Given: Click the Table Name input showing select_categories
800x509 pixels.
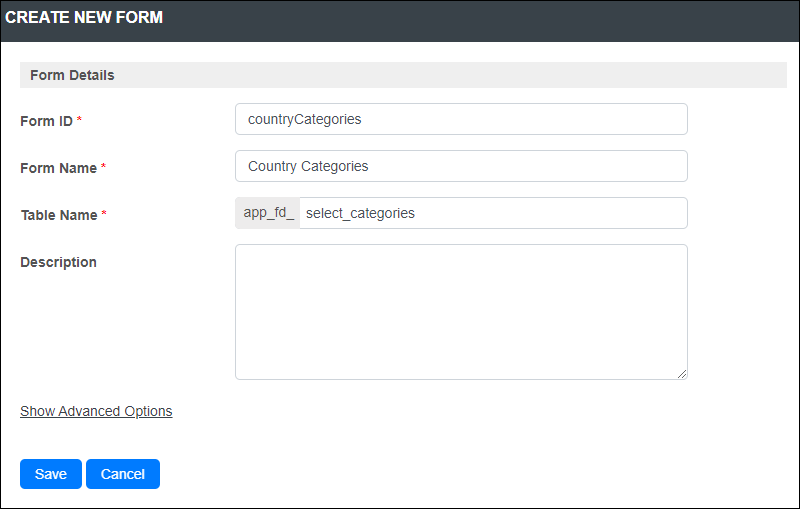Looking at the screenshot, I should coord(493,213).
